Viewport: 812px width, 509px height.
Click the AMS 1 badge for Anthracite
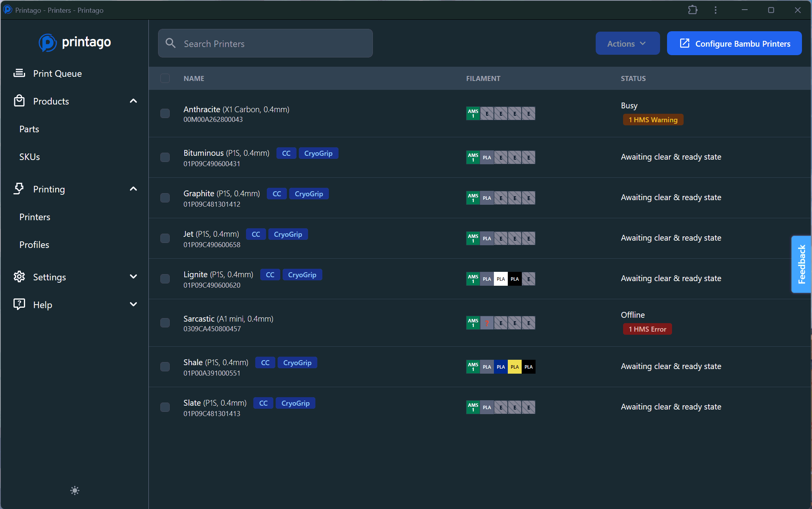(473, 113)
